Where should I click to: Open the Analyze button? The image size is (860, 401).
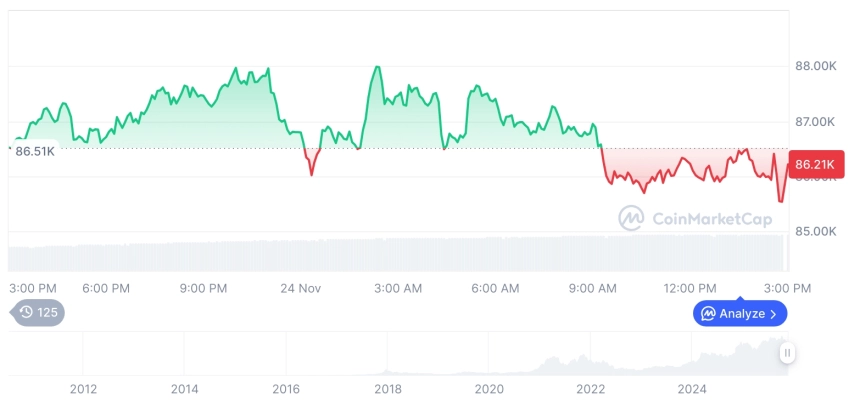740,314
